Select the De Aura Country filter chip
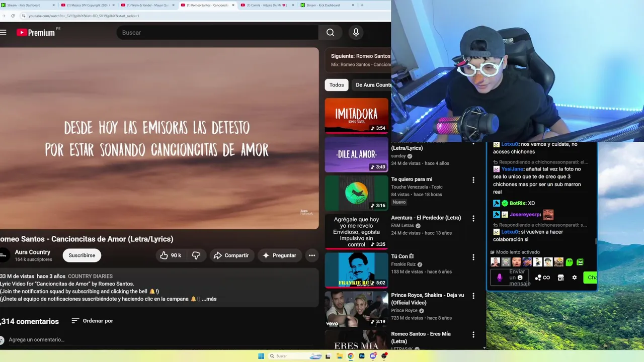 pos(372,85)
